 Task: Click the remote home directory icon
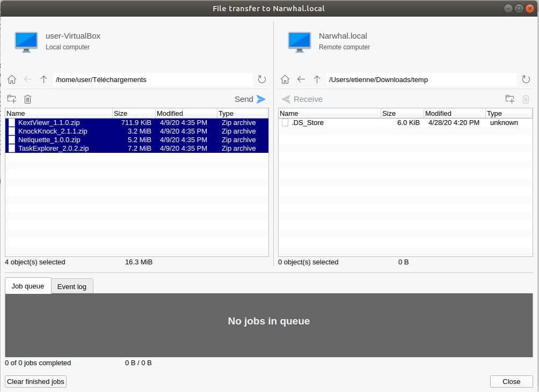click(285, 79)
